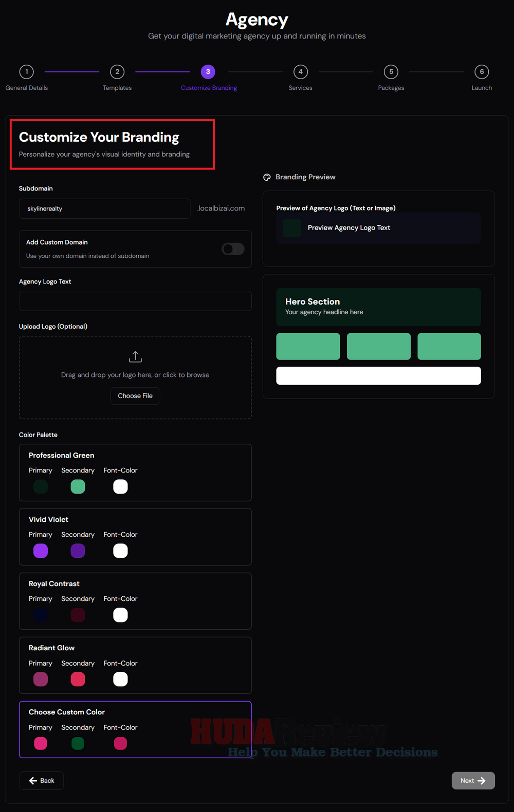Click the preview agency logo placeholder square
Screen dimensions: 514x812
pyautogui.click(x=292, y=228)
